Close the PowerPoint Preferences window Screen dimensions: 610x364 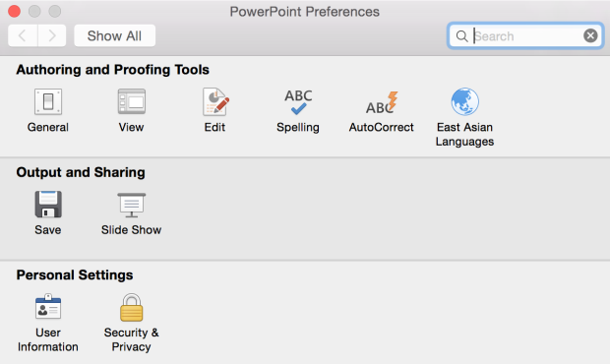pyautogui.click(x=14, y=11)
